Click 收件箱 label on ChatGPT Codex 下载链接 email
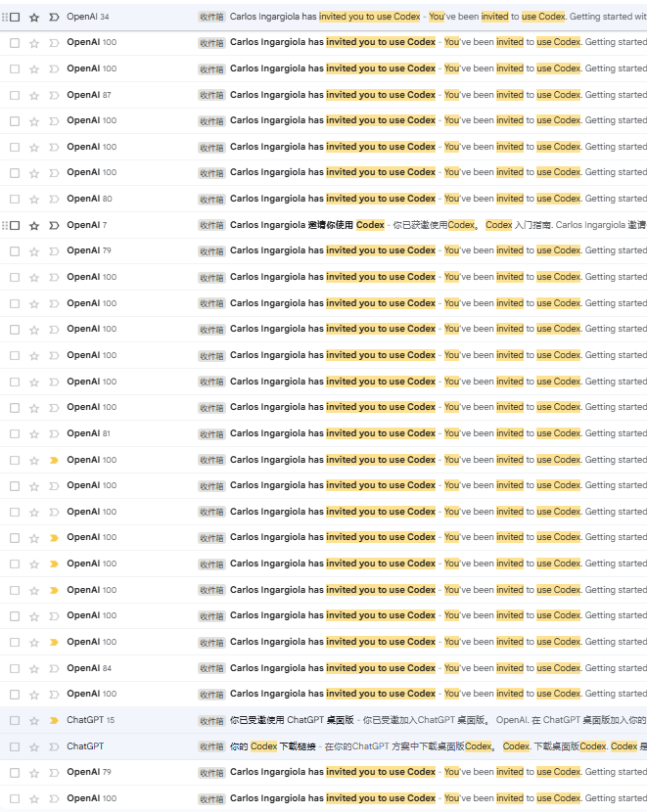This screenshot has width=647, height=812. pos(211,746)
